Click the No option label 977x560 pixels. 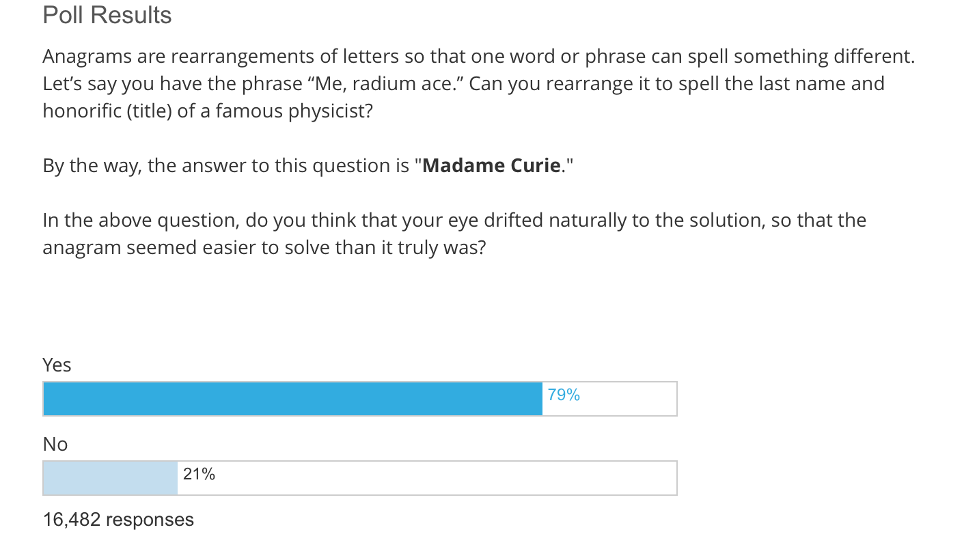click(55, 445)
